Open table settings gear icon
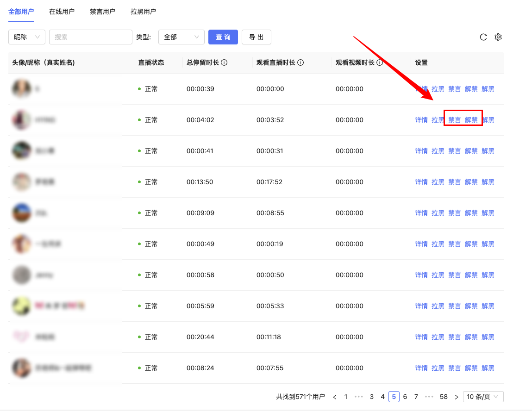 498,37
